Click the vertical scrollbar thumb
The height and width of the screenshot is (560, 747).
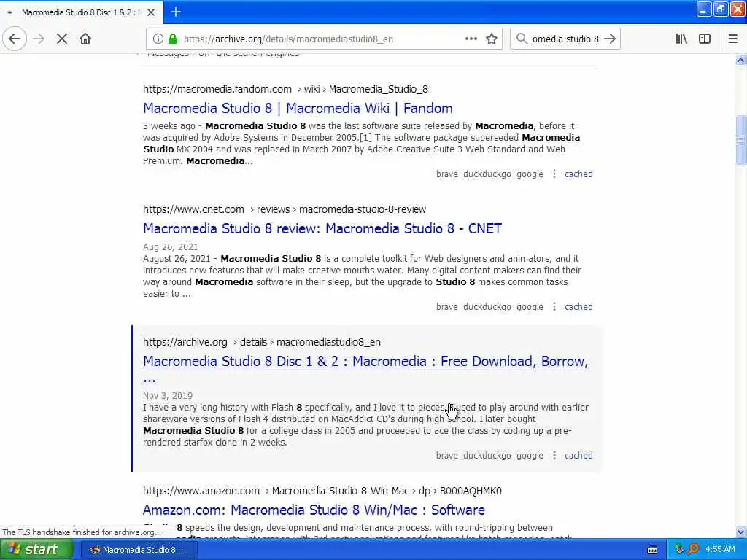point(740,141)
